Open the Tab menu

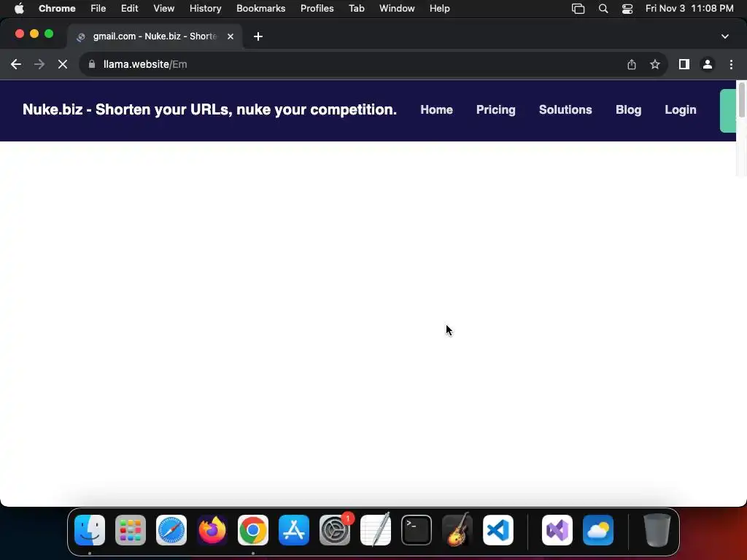(357, 9)
